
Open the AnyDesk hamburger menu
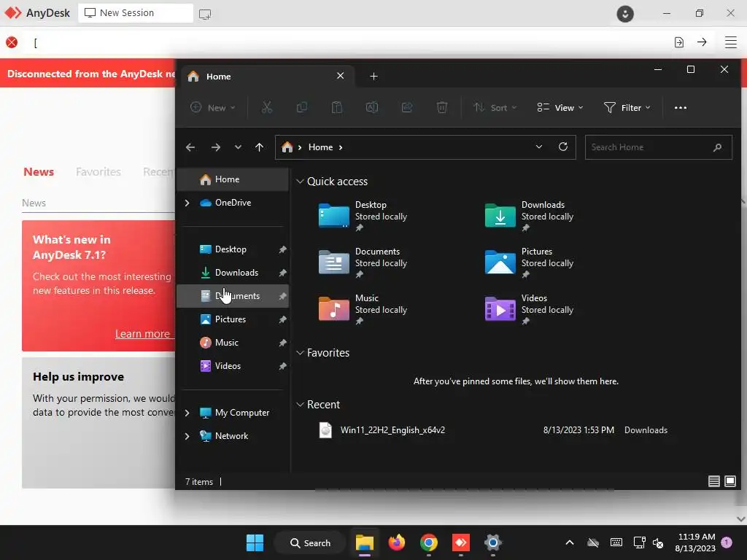click(731, 42)
